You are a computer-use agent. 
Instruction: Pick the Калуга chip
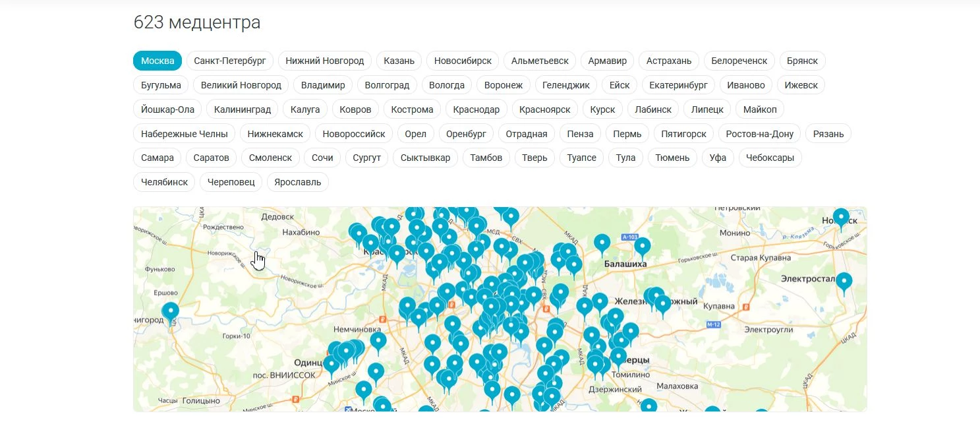pyautogui.click(x=305, y=109)
